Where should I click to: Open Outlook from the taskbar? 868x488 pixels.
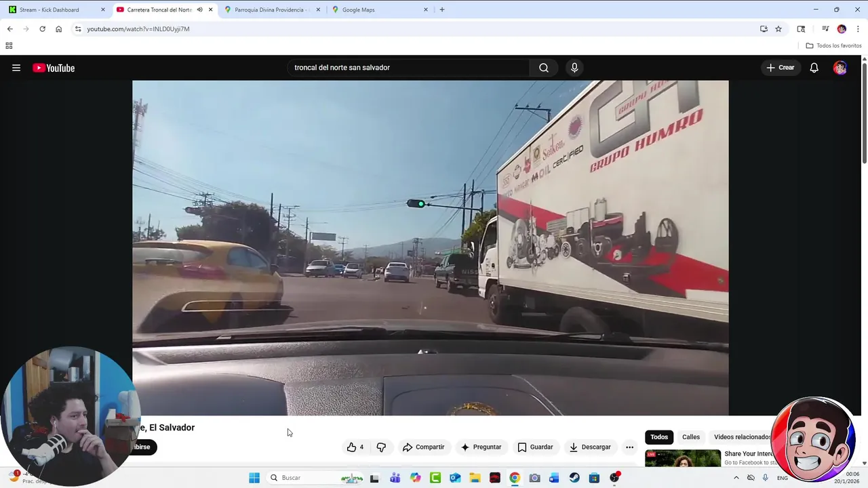[455, 478]
